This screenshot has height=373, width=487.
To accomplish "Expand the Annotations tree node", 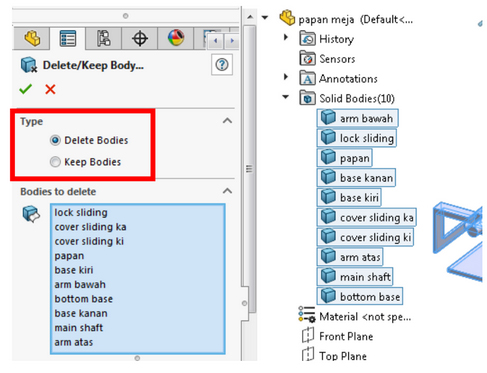I will point(286,77).
